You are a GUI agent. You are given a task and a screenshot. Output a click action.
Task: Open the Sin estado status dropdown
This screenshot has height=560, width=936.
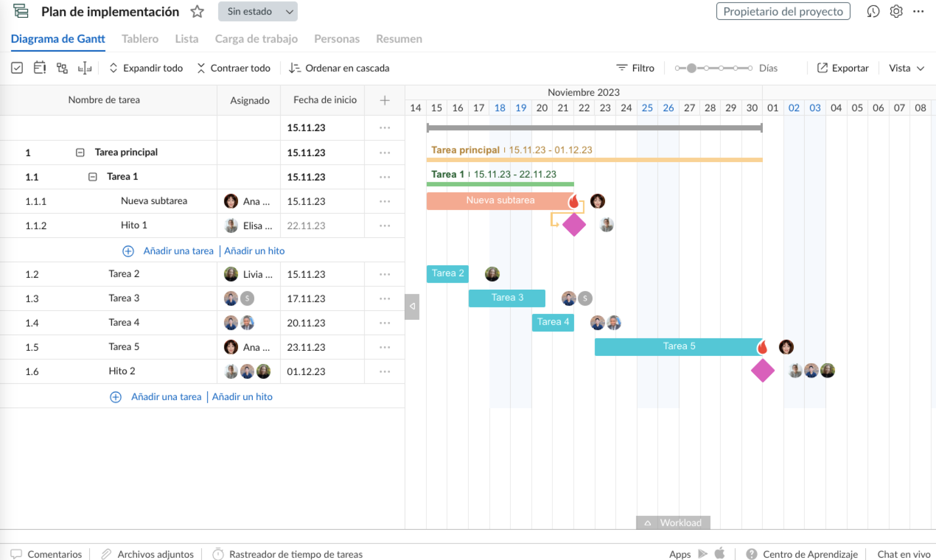pyautogui.click(x=258, y=12)
